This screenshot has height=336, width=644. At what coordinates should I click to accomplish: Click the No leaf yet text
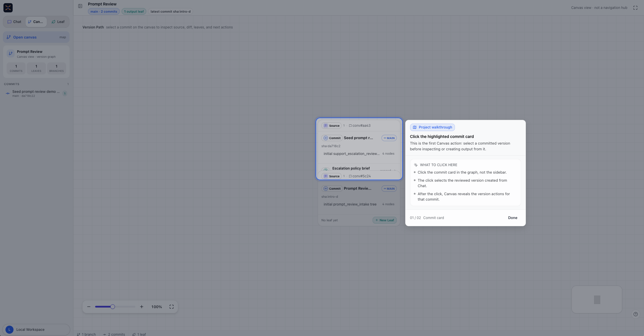click(x=330, y=220)
